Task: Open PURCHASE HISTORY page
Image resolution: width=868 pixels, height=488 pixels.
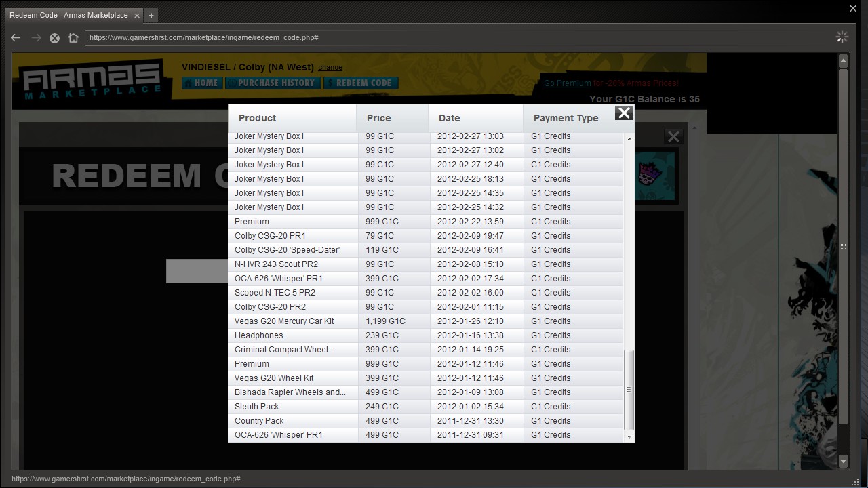Action: 272,83
